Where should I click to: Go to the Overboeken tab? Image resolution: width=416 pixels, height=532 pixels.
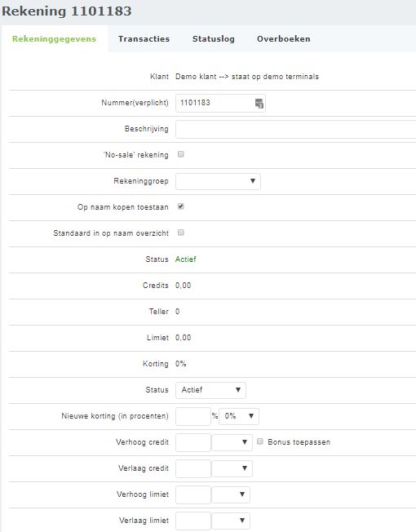point(283,38)
